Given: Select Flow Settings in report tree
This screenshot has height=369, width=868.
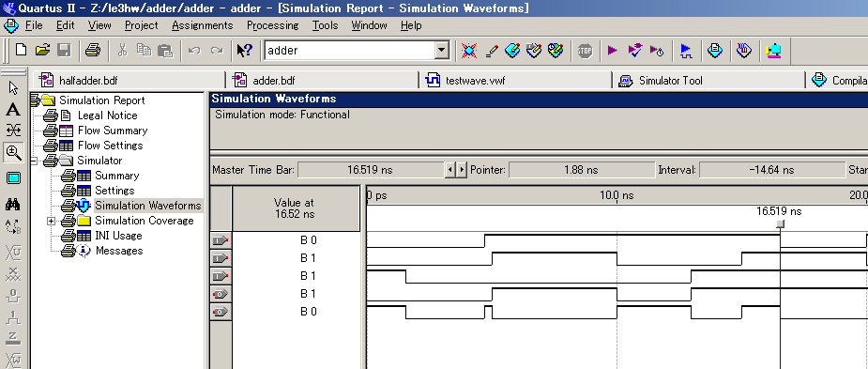Looking at the screenshot, I should pos(110,146).
